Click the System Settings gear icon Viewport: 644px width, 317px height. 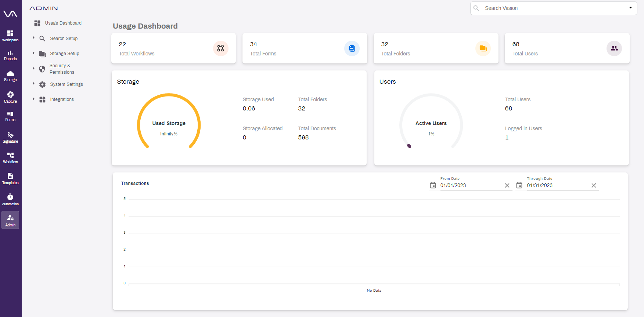(42, 84)
